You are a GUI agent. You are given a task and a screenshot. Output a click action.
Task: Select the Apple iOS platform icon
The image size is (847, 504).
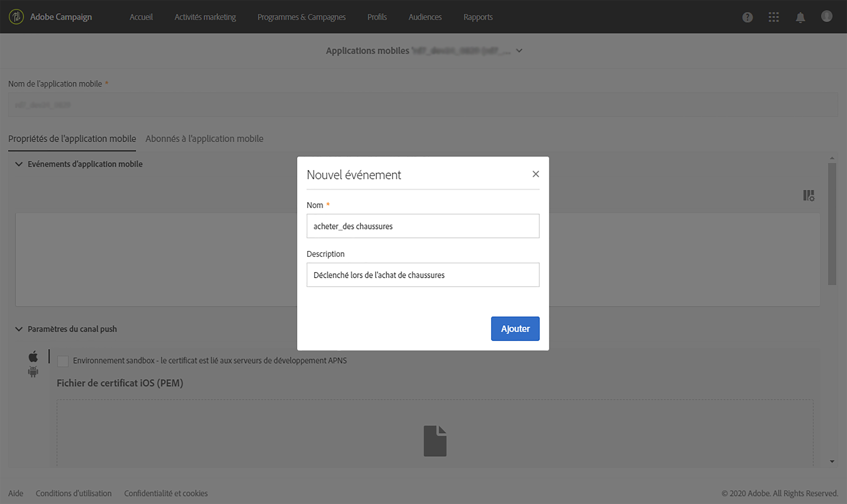pyautogui.click(x=33, y=357)
